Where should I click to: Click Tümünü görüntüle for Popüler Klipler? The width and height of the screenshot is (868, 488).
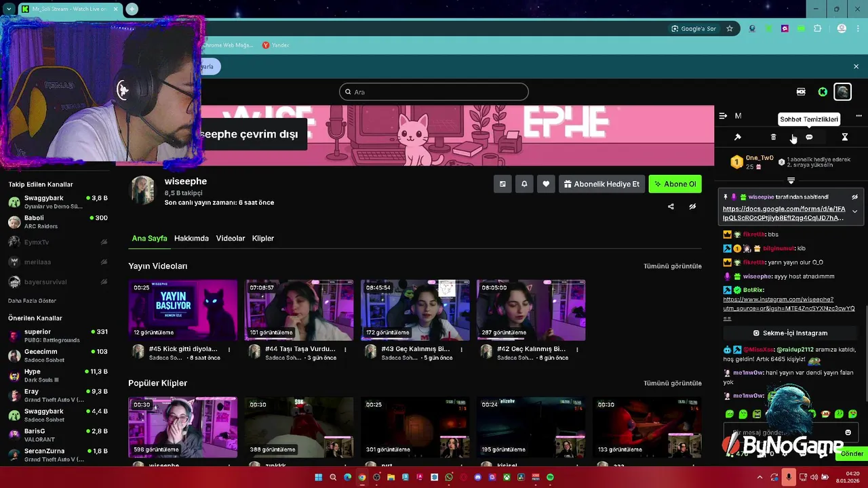(673, 383)
